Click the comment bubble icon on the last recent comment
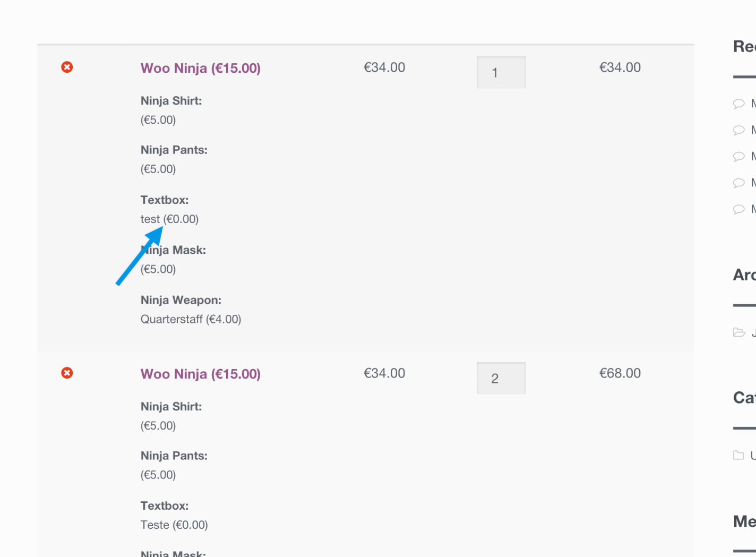This screenshot has height=557, width=756. [740, 209]
